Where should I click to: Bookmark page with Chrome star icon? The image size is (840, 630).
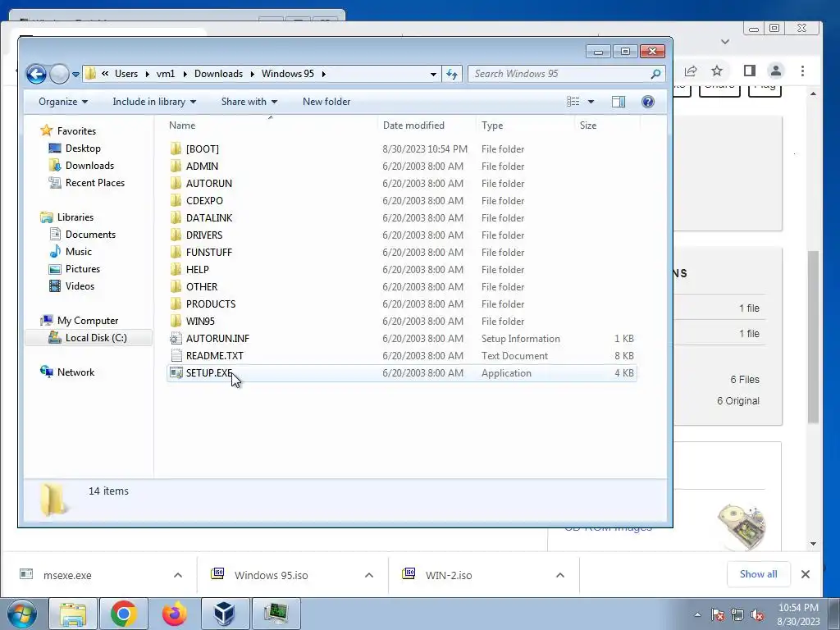click(717, 71)
